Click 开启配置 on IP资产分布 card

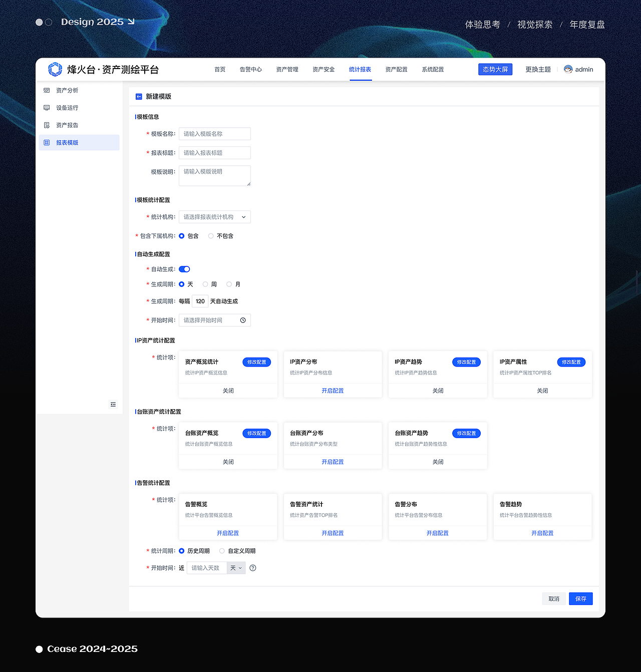(x=333, y=391)
